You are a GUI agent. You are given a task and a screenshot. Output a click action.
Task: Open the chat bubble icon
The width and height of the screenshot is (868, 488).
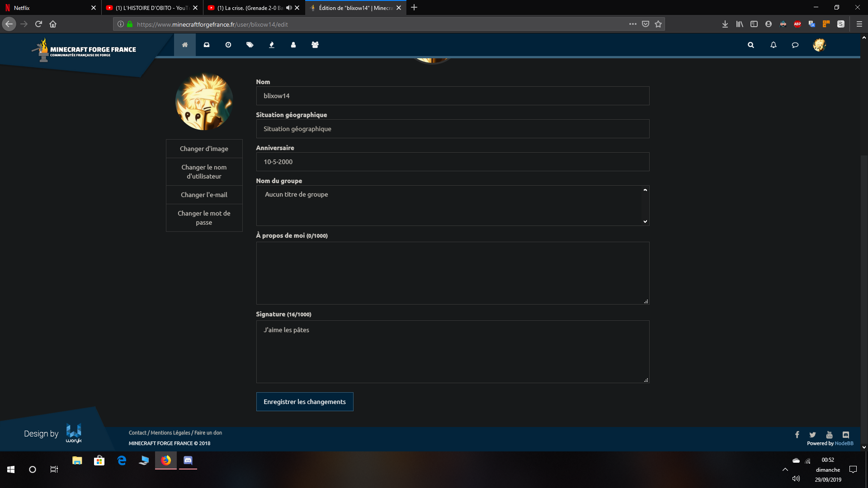coord(795,45)
